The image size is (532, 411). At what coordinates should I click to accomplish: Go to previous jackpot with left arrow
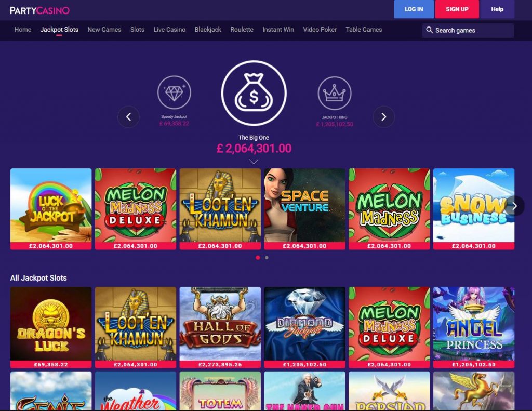[129, 117]
